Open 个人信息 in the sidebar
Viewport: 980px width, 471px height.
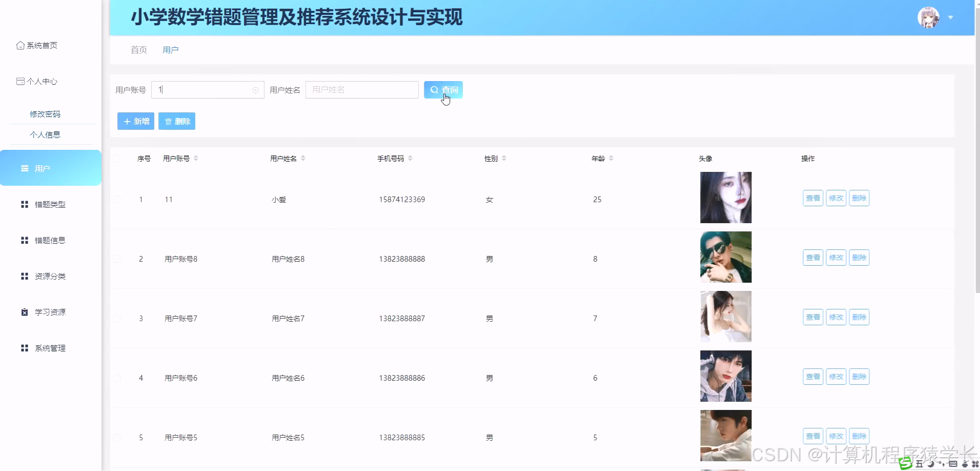pos(45,134)
